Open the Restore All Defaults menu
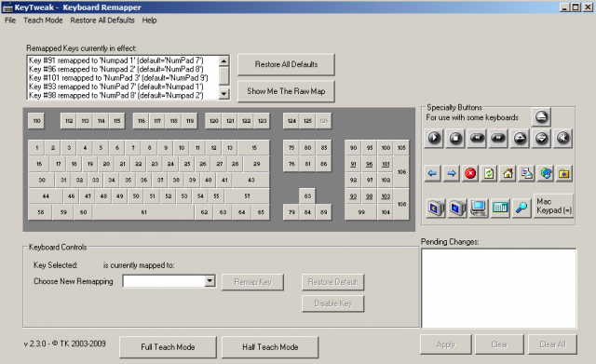Image resolution: width=596 pixels, height=364 pixels. (102, 20)
